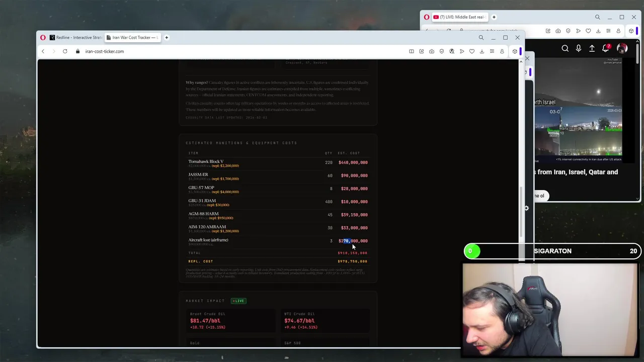The width and height of the screenshot is (644, 362).
Task: Click the green 0 counter circle on overlay
Action: click(x=472, y=251)
